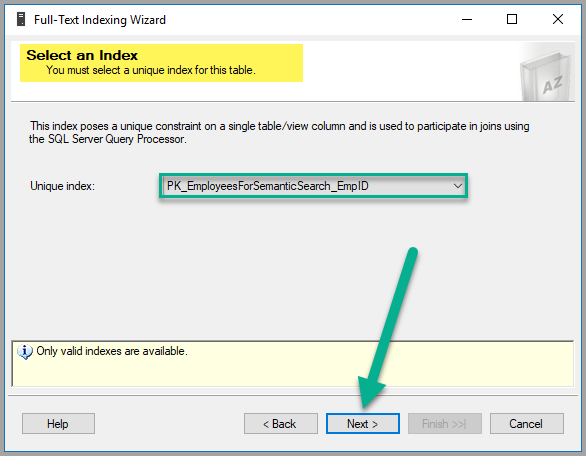Click the index description paragraph text
The image size is (586, 456).
pyautogui.click(x=279, y=132)
